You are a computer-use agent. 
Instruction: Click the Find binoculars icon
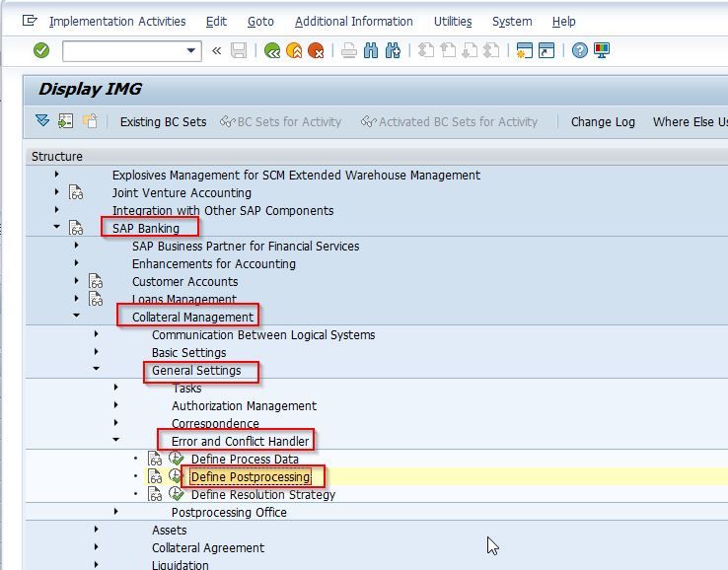(371, 50)
